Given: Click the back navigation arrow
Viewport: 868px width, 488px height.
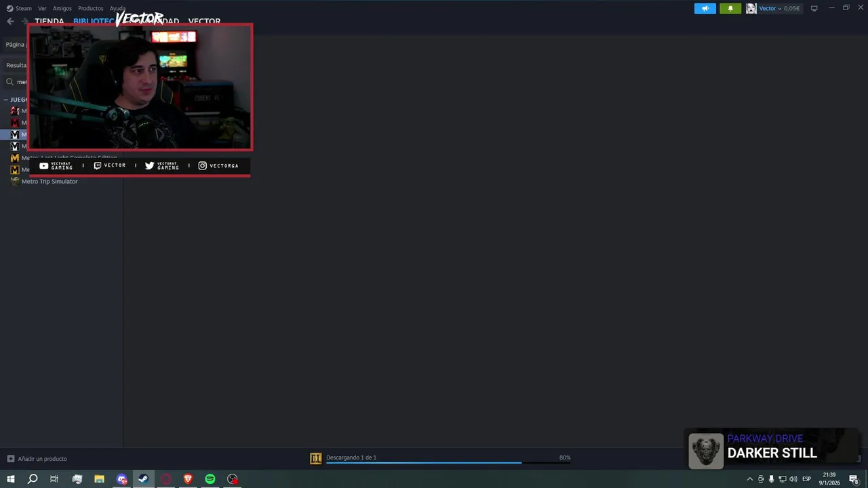Looking at the screenshot, I should point(10,21).
